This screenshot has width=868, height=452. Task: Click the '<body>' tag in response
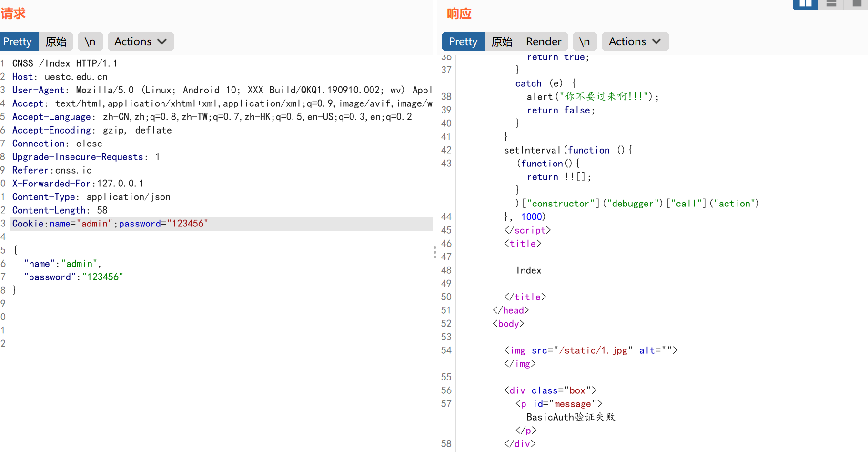pos(508,324)
